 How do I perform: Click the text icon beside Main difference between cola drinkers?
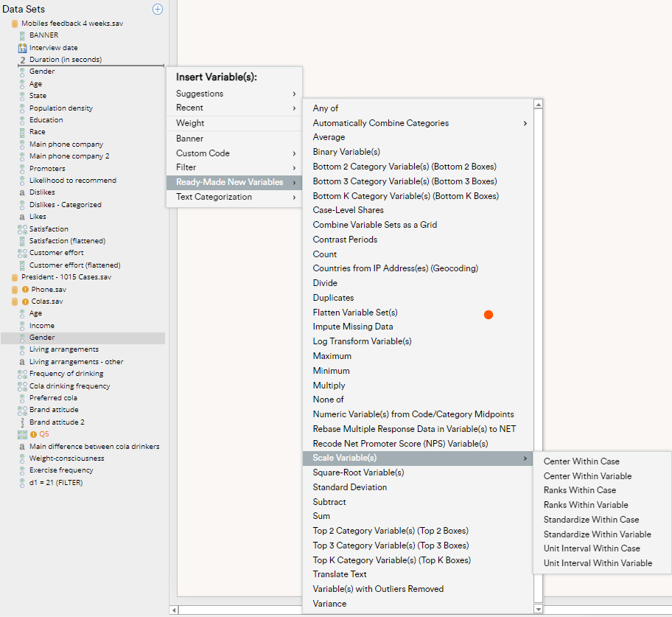point(22,447)
